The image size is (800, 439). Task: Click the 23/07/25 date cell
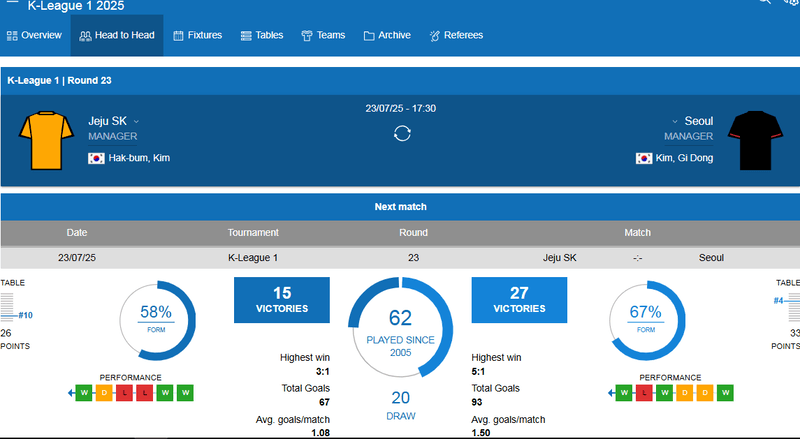pyautogui.click(x=77, y=258)
